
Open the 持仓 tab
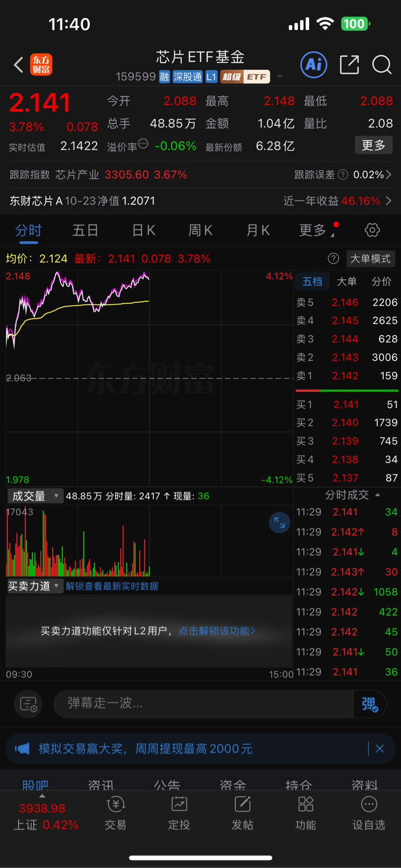click(299, 784)
